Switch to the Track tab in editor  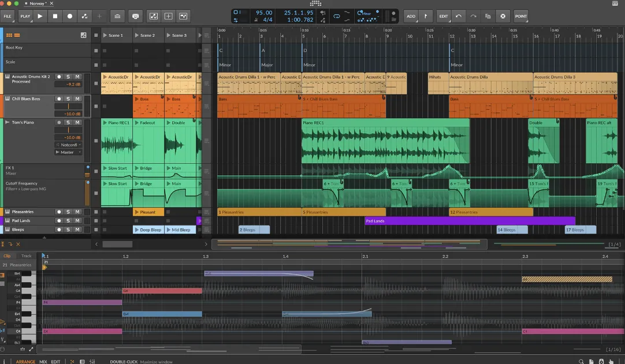pyautogui.click(x=27, y=256)
